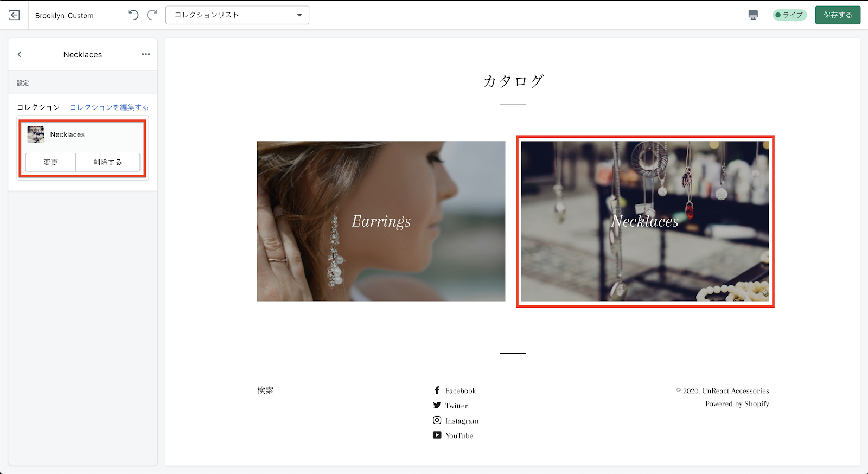Open the コレクションリスト page dropdown
Screen dimensions: 868x474
[237, 15]
